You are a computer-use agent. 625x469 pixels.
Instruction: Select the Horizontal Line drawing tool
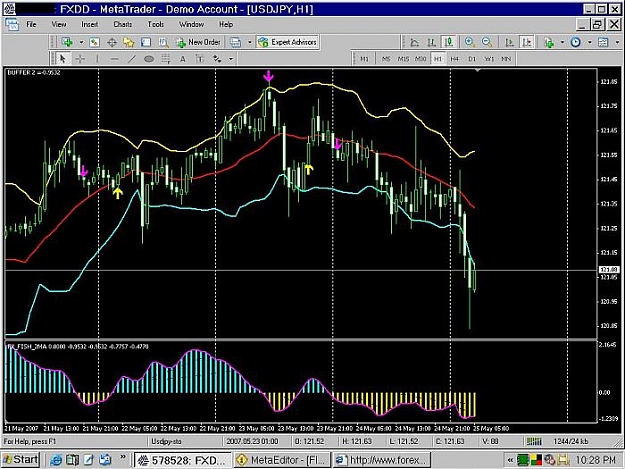(x=114, y=59)
